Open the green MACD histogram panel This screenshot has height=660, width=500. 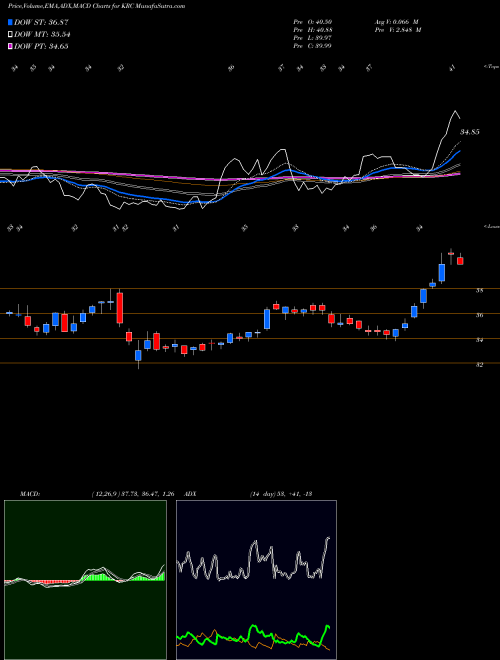point(85,580)
